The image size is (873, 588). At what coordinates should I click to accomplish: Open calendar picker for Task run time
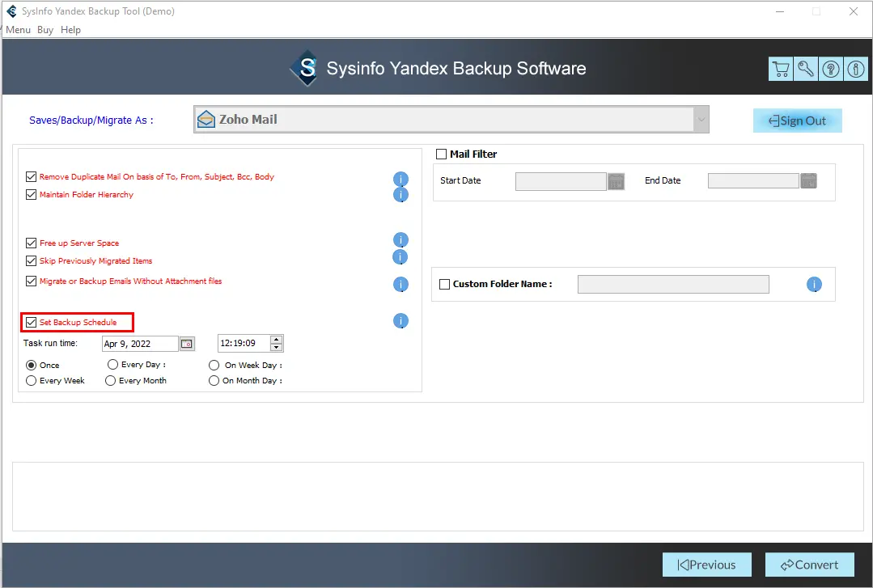pyautogui.click(x=187, y=344)
